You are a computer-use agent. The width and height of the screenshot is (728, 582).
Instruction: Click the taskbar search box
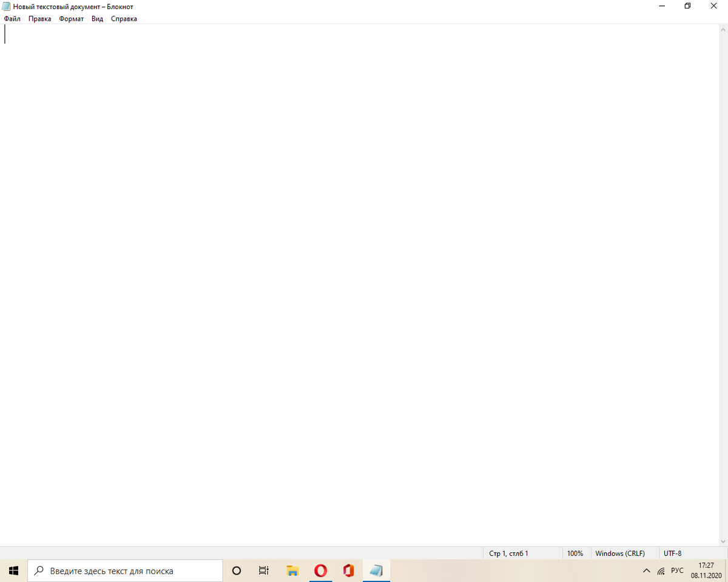click(x=125, y=570)
